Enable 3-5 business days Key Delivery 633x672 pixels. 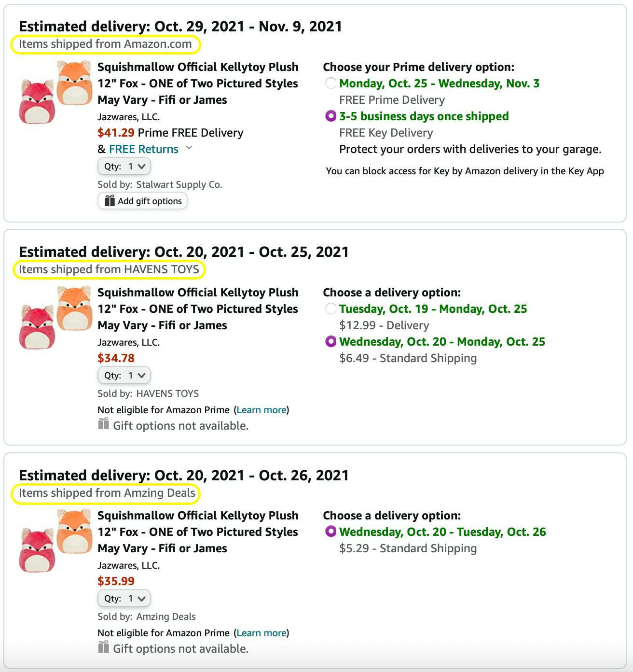tap(331, 116)
